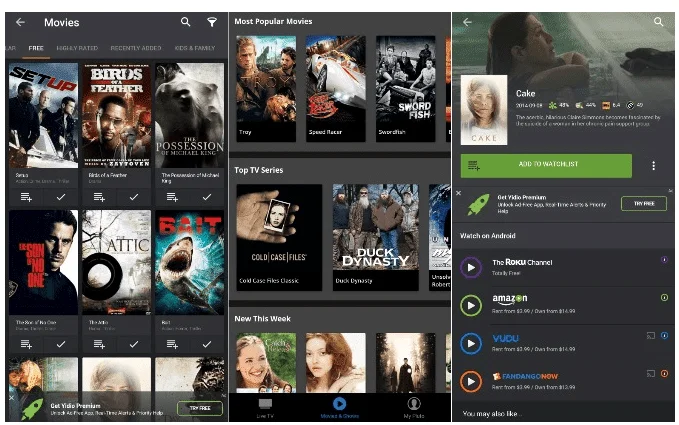Tap the FandangoNow play icon
Screen dimensions: 679x425
pos(471,381)
